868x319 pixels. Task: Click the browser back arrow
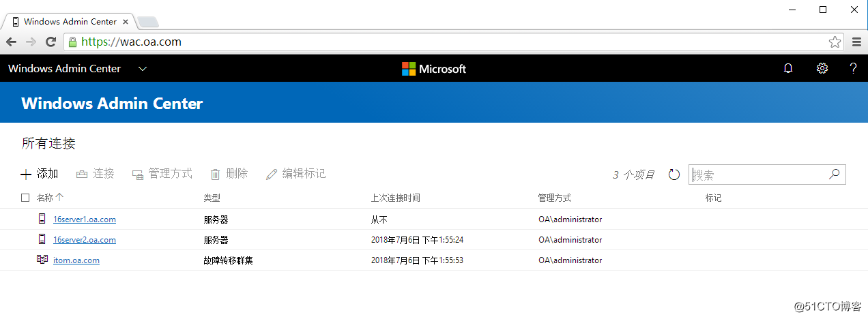[x=11, y=42]
